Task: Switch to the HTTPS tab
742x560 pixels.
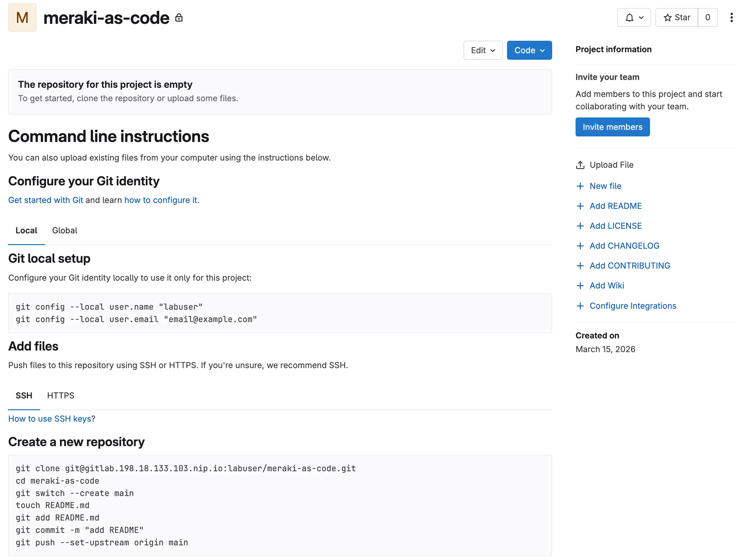Action: coord(60,396)
